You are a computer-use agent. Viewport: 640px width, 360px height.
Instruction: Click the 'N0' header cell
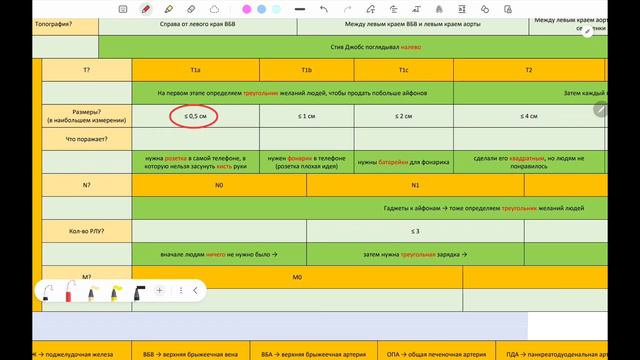pyautogui.click(x=219, y=185)
